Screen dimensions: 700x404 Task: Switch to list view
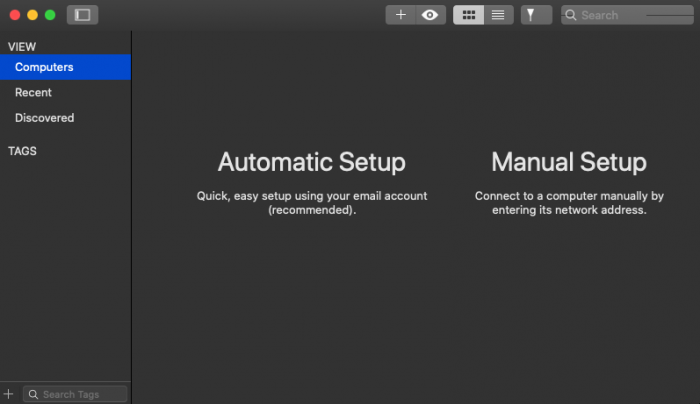coord(498,15)
